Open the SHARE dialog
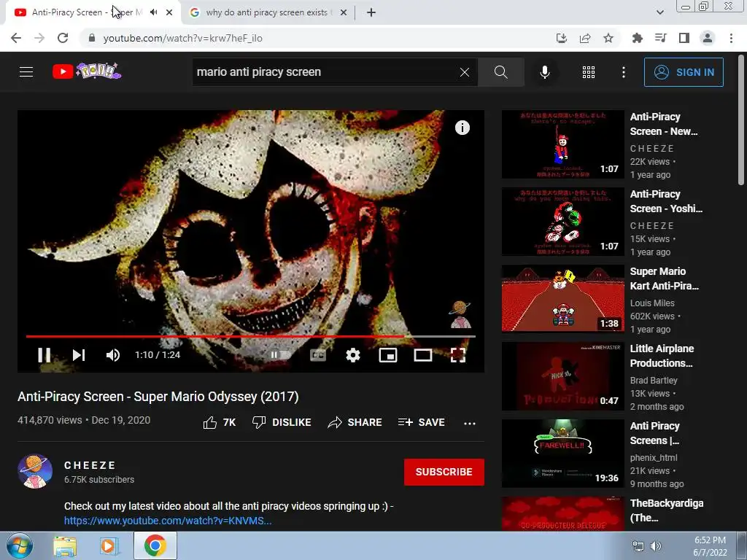 (355, 422)
